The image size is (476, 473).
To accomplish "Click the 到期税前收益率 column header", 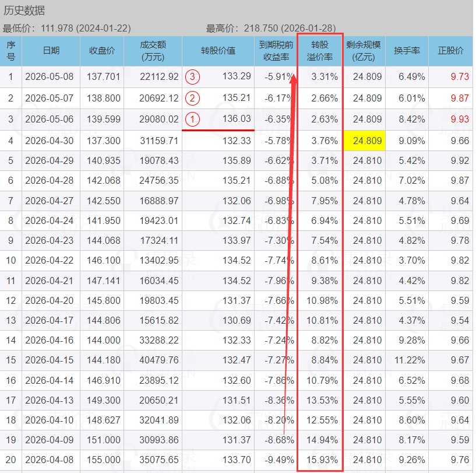I will pyautogui.click(x=276, y=51).
